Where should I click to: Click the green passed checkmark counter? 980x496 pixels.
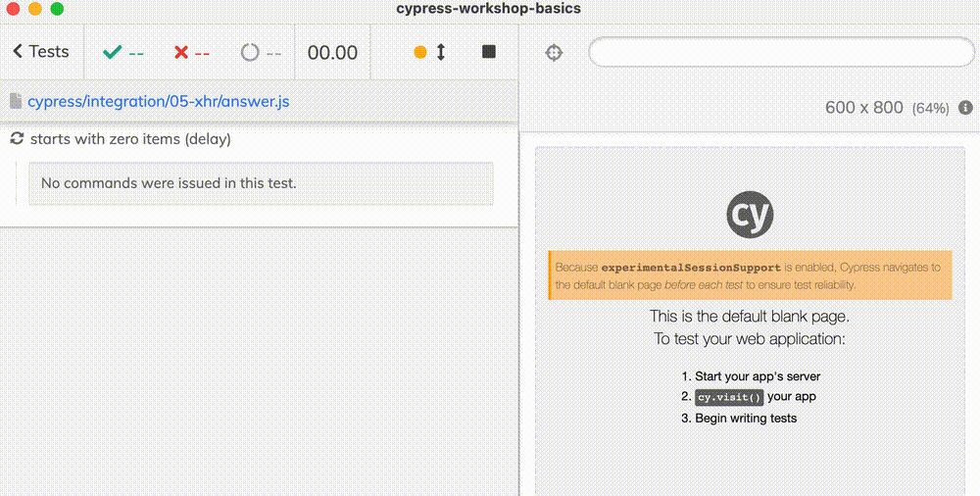[123, 52]
